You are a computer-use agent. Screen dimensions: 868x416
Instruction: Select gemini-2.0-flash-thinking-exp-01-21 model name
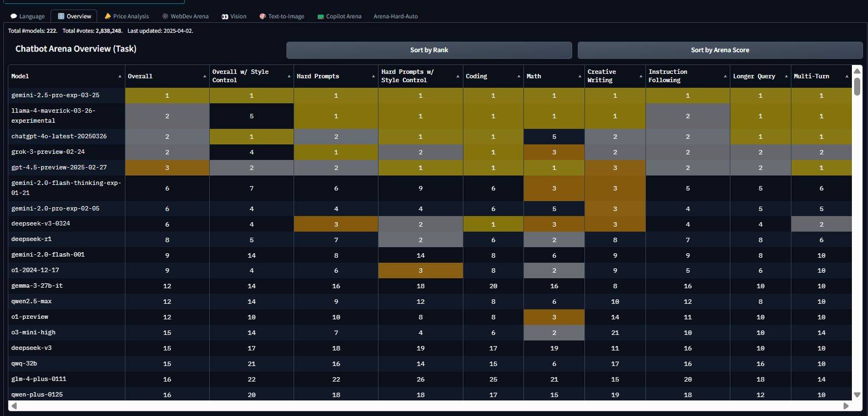pos(66,188)
